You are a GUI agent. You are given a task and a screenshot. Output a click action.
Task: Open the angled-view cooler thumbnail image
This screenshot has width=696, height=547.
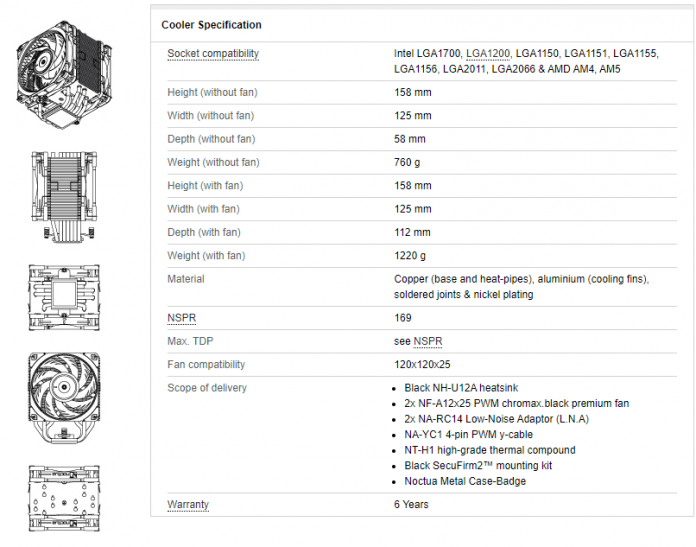[x=66, y=77]
